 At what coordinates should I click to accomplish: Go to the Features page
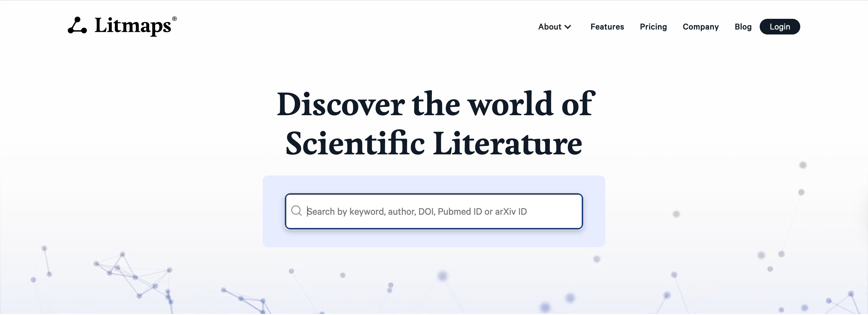607,27
